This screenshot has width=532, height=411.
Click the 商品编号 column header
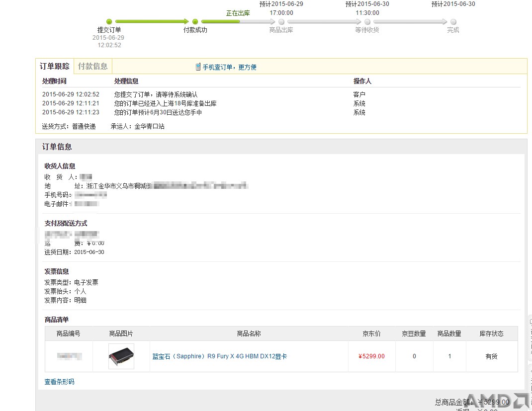click(x=68, y=333)
